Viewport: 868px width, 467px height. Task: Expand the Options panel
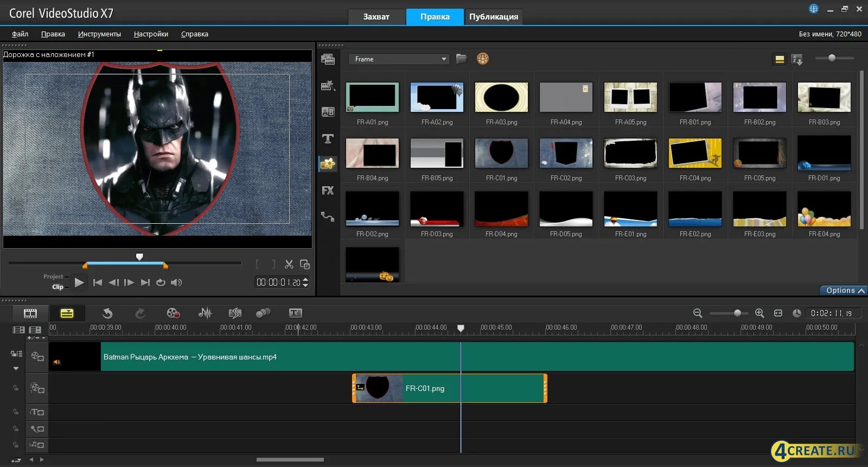click(845, 291)
